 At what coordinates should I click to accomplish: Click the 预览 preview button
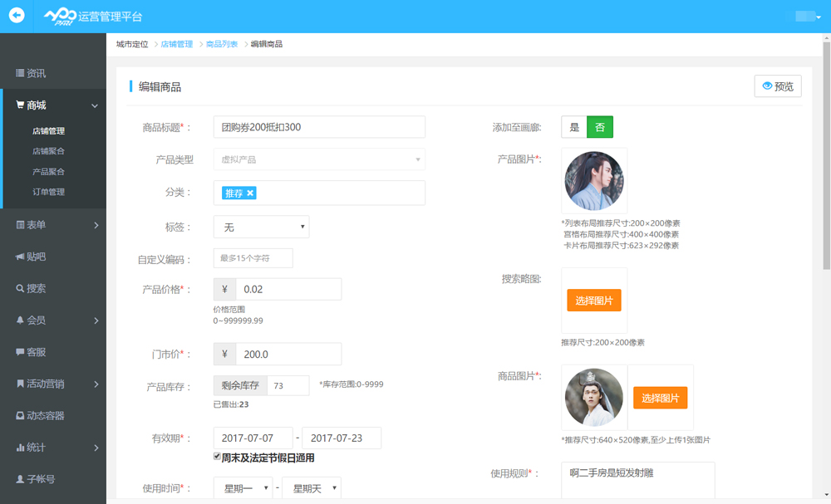pos(777,86)
